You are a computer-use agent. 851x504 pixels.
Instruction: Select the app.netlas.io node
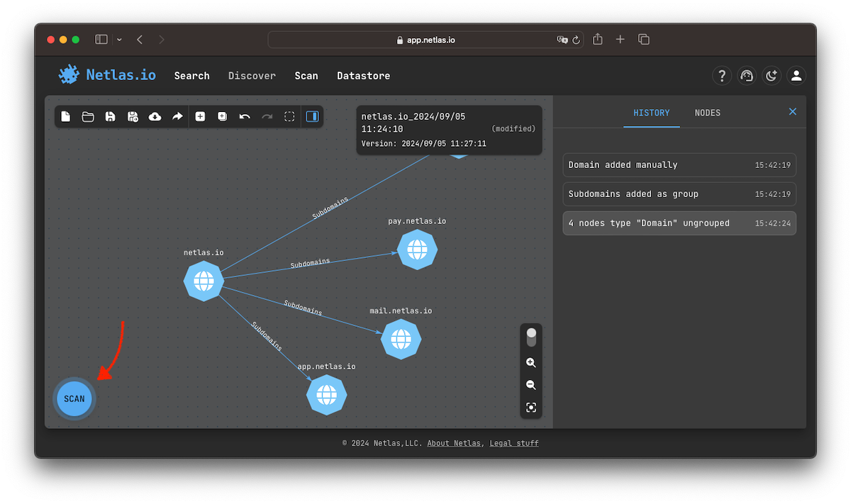click(x=326, y=395)
